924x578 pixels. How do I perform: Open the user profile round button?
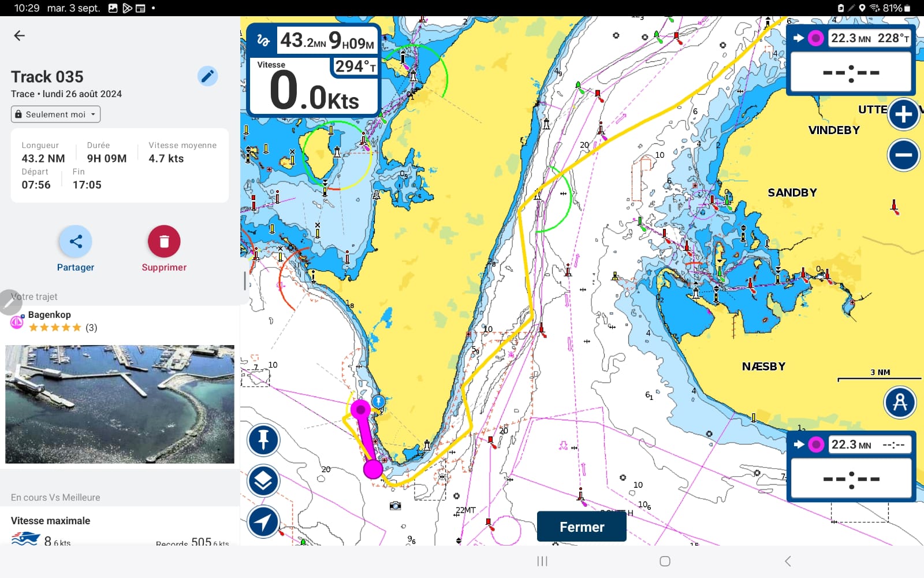900,402
